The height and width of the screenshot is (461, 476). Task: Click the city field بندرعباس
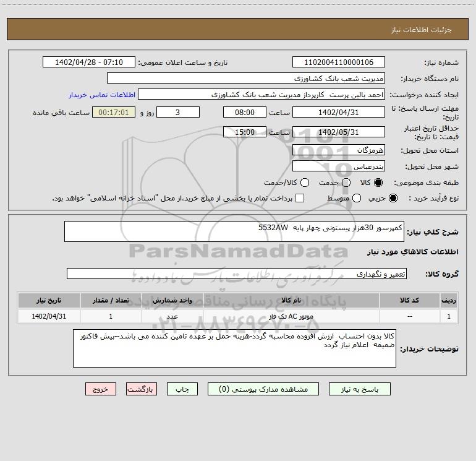pos(339,166)
